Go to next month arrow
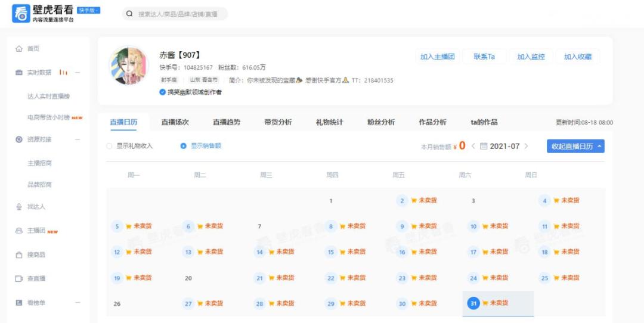 point(526,146)
